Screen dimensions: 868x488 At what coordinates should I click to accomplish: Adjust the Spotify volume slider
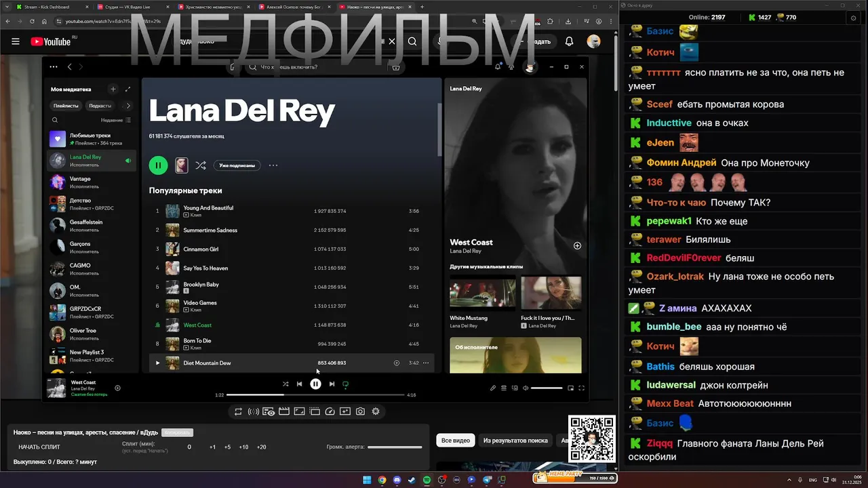tap(547, 388)
